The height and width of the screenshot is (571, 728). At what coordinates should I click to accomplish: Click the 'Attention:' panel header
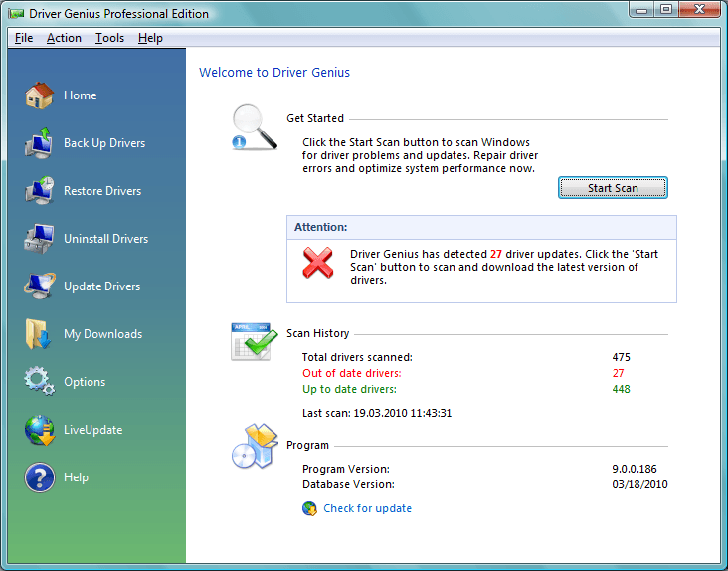pos(481,227)
